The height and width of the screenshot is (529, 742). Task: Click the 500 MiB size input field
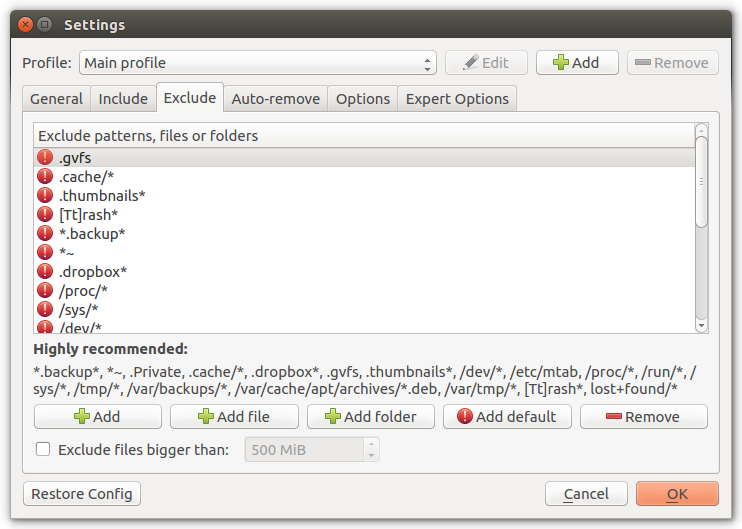(304, 449)
